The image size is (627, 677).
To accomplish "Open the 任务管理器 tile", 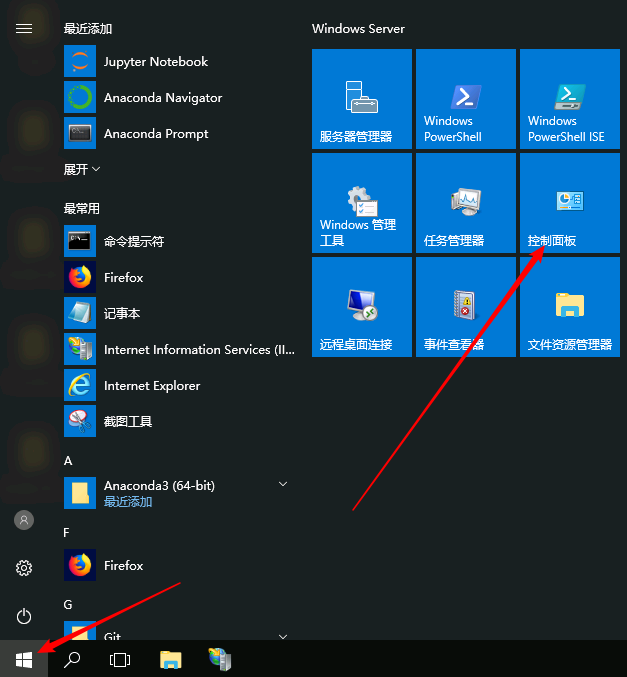I will coord(466,203).
